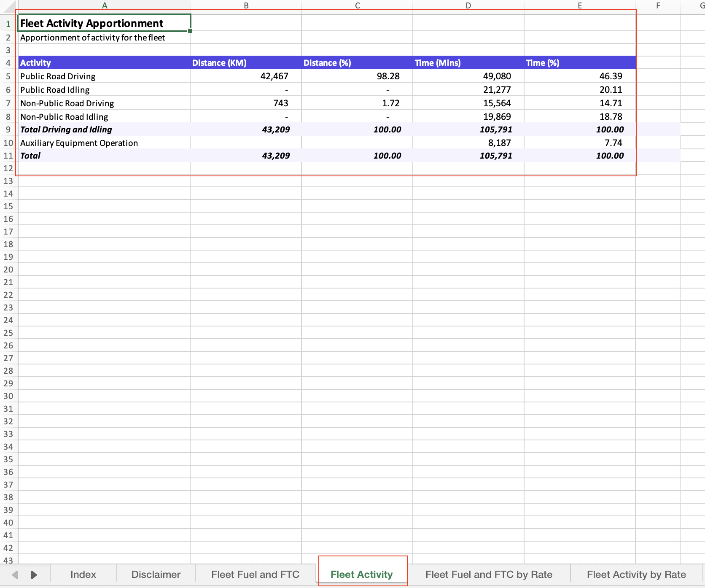The height and width of the screenshot is (588, 705).
Task: Select column B header
Action: point(246,5)
